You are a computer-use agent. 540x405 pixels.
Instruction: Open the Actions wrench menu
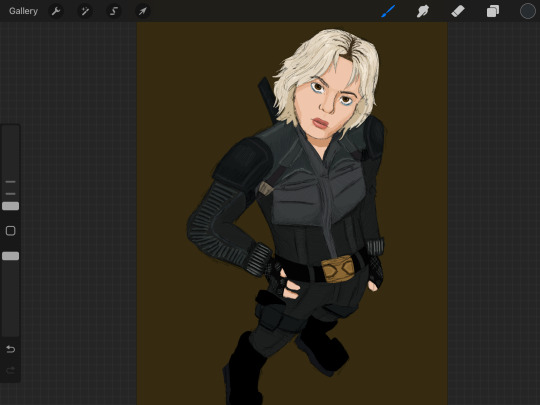coord(56,11)
